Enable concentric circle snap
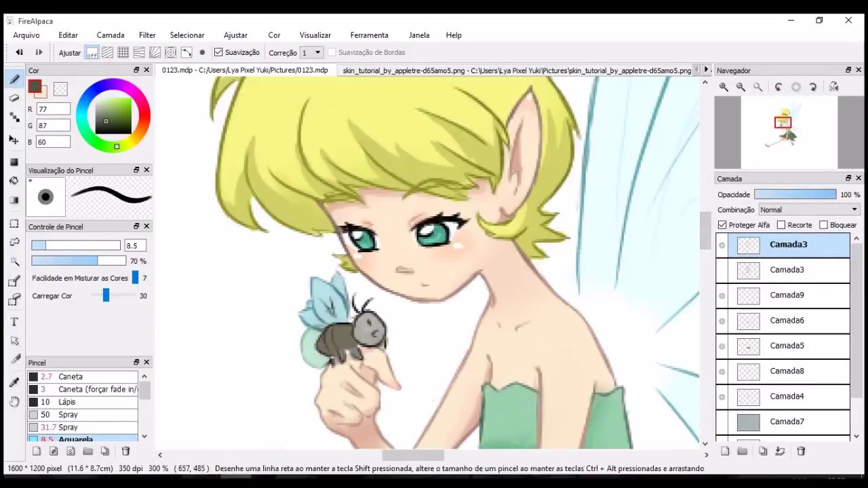This screenshot has height=488, width=868. click(170, 52)
